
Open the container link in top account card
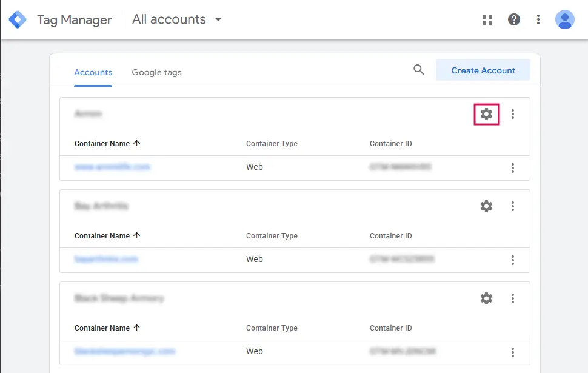pyautogui.click(x=112, y=167)
